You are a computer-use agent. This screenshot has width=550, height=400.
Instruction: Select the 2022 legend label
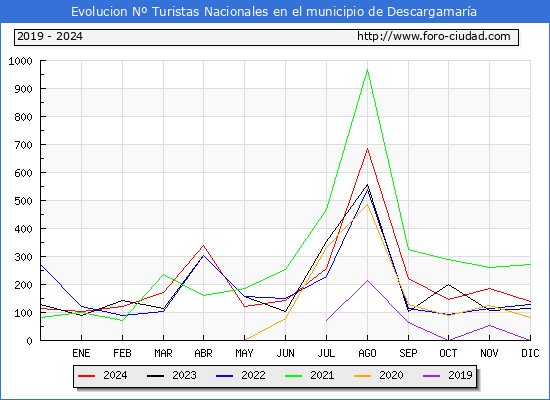coord(253,375)
